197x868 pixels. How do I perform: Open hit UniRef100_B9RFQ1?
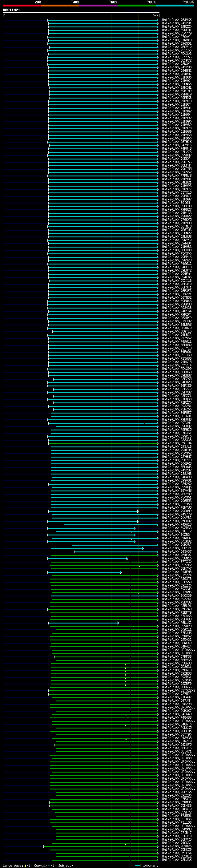pos(177,30)
